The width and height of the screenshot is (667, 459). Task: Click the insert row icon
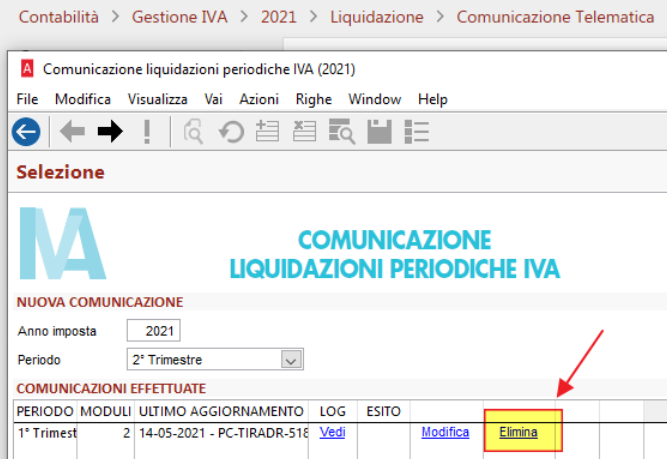[x=268, y=131]
